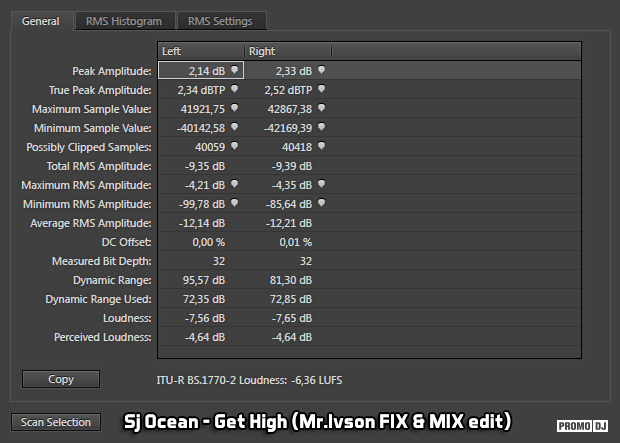Click the Right column header
Image resolution: width=620 pixels, height=443 pixels.
click(287, 51)
